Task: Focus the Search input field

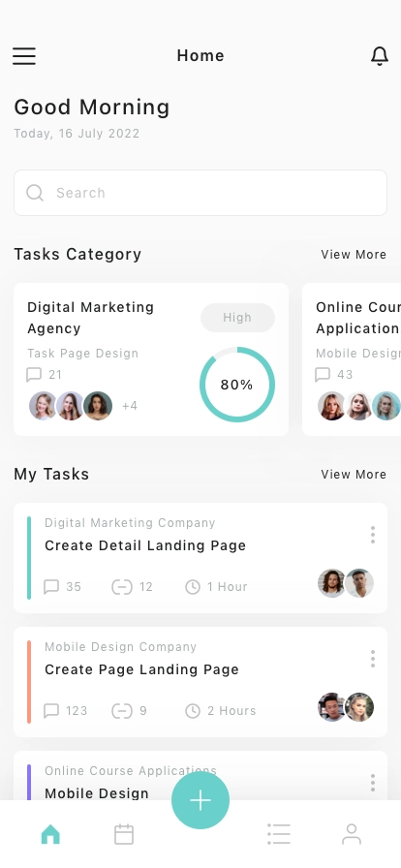Action: pyautogui.click(x=200, y=193)
